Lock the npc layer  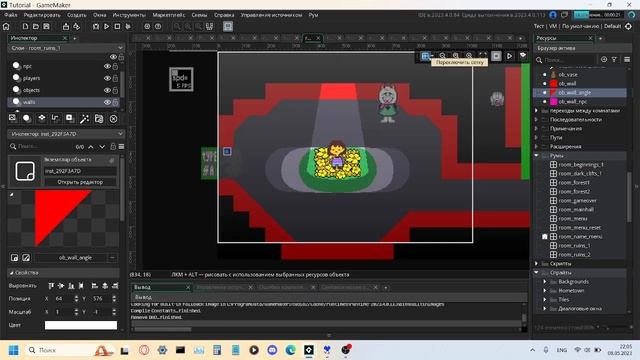[x=116, y=66]
